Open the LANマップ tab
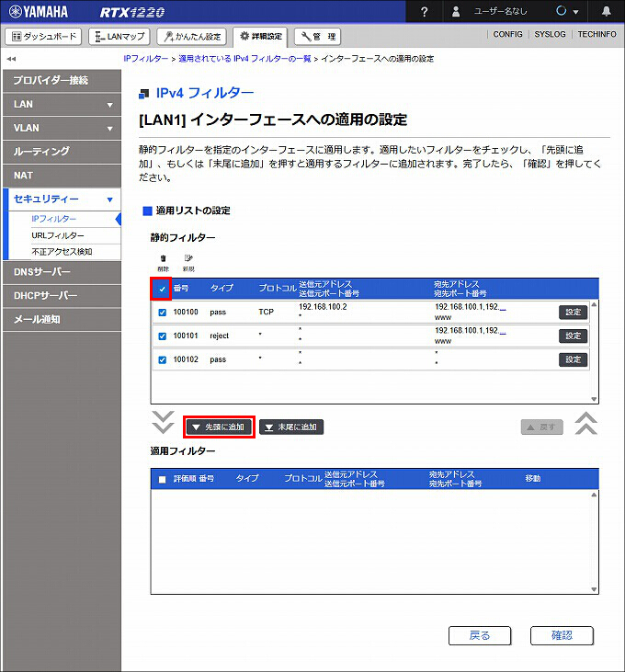The height and width of the screenshot is (672, 625). click(119, 37)
